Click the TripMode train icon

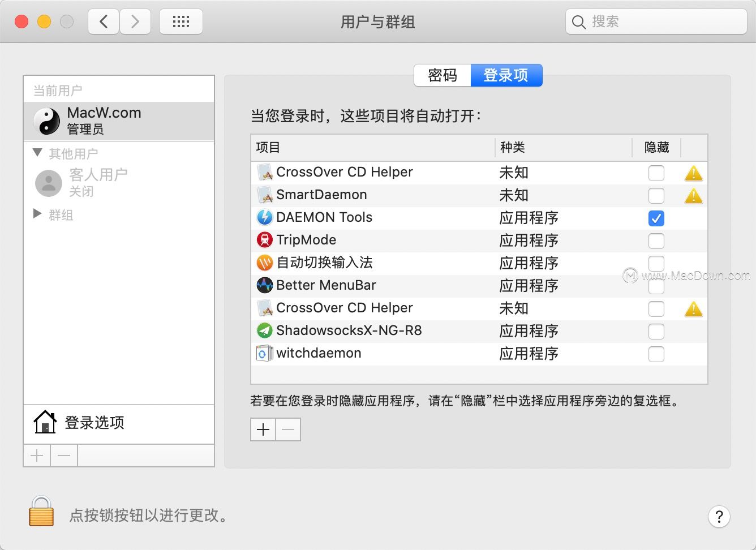[264, 240]
